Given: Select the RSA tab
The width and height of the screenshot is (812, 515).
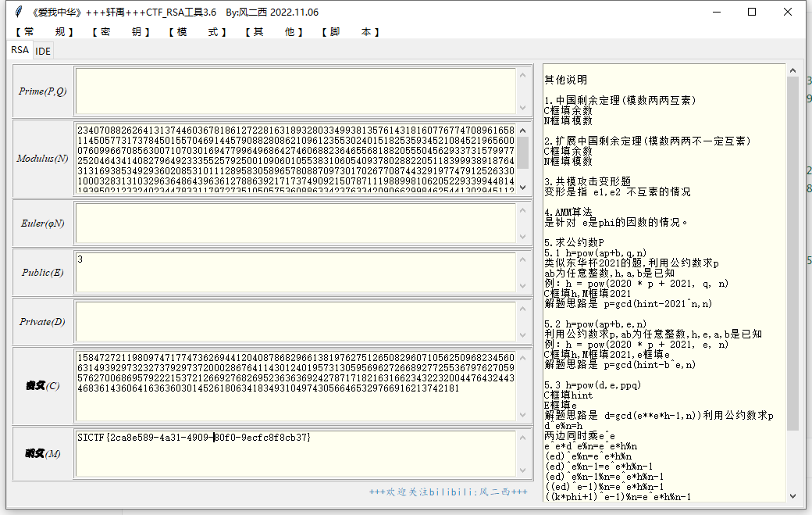Looking at the screenshot, I should 20,50.
